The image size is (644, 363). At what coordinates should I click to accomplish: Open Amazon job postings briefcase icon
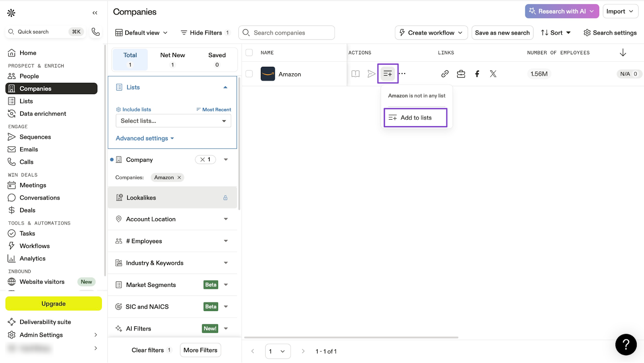(x=461, y=74)
